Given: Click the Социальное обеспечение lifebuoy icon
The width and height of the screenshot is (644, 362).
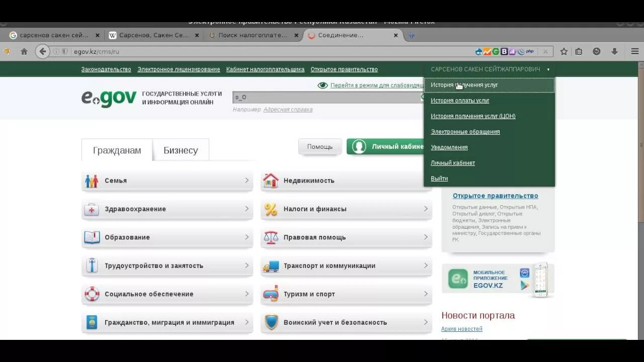Looking at the screenshot, I should pos(92,294).
